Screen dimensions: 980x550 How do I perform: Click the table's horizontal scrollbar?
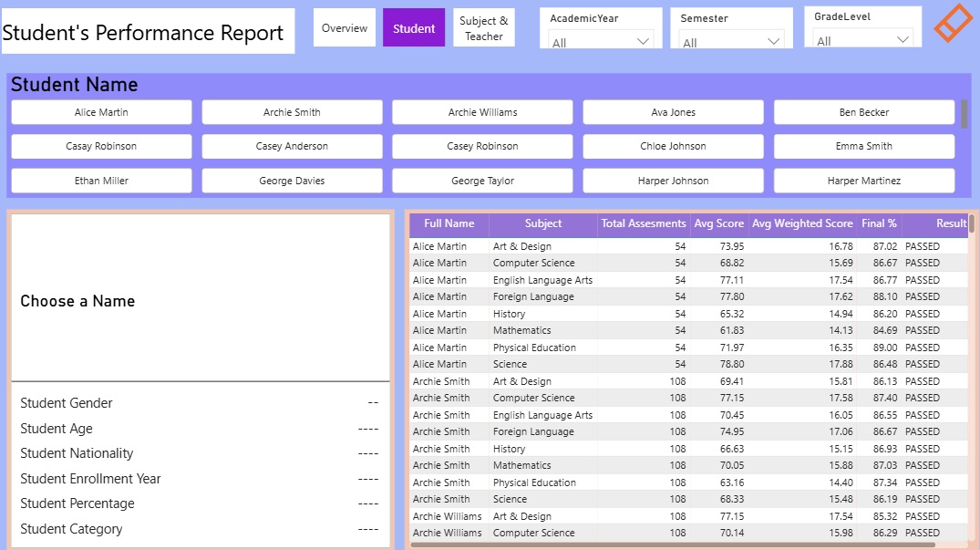click(x=672, y=545)
